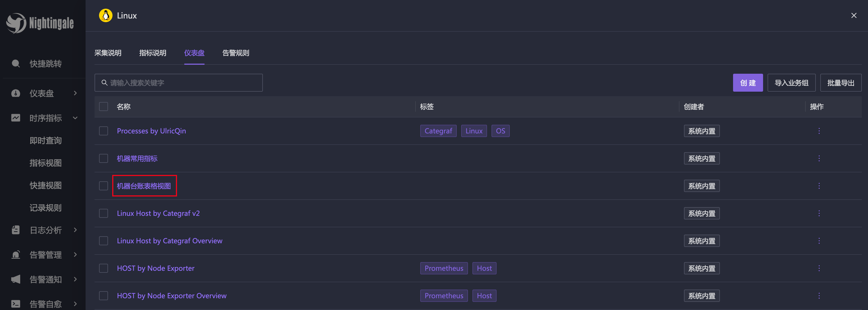Click 快捷跳转 in the sidebar
The height and width of the screenshot is (310, 868).
(x=45, y=64)
